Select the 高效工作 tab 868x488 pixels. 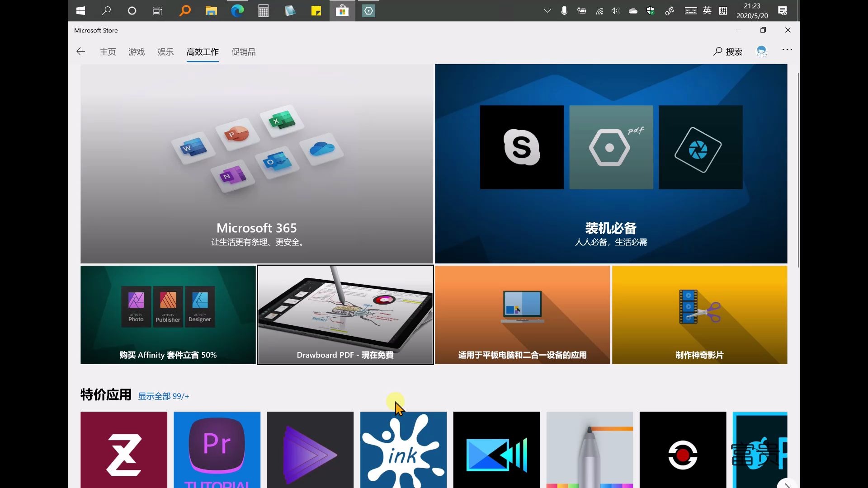[x=203, y=52]
